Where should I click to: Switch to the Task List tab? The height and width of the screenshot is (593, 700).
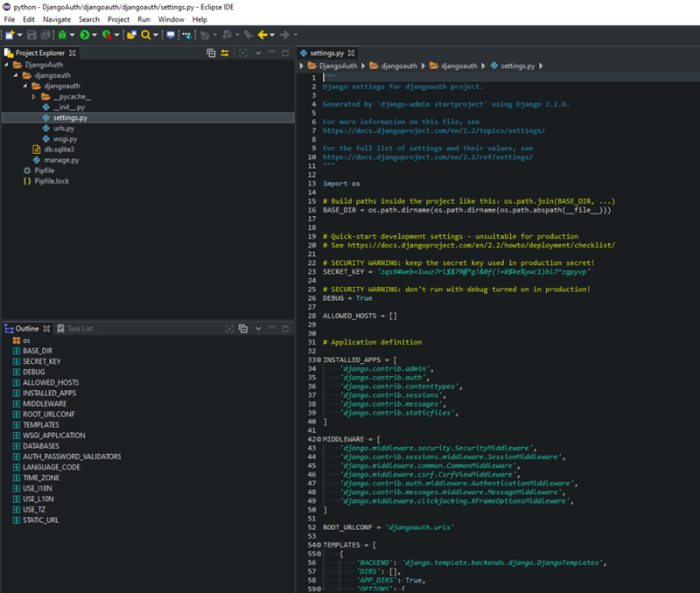(x=79, y=329)
